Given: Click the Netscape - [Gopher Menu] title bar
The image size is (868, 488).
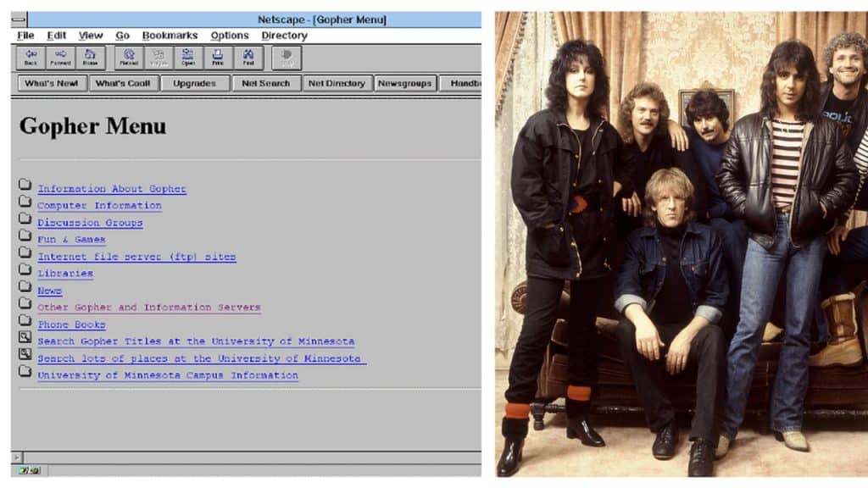Looking at the screenshot, I should point(322,20).
